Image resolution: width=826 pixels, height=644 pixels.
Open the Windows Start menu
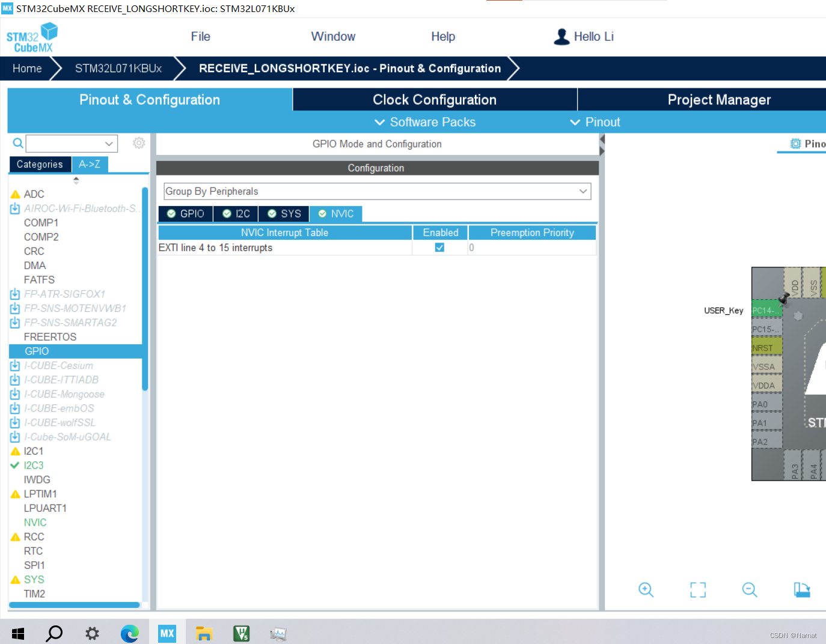coord(18,633)
